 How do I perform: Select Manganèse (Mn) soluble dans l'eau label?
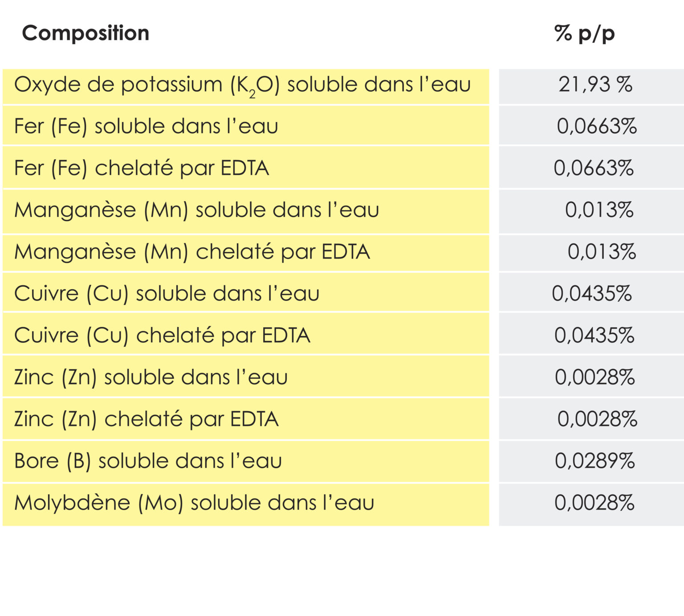point(196,210)
